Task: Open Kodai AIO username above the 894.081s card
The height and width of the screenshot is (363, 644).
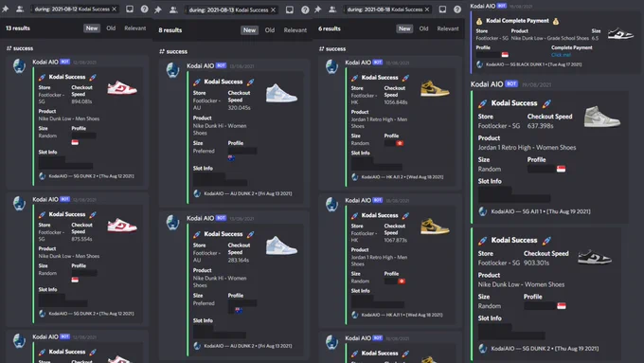Action: 45,62
